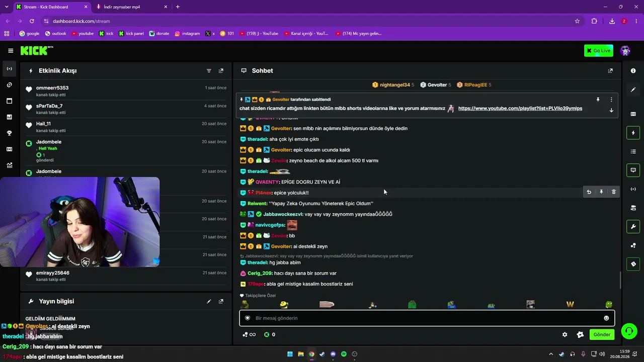Open the chain link icon in left sidebar
644x362 pixels.
coord(9,85)
